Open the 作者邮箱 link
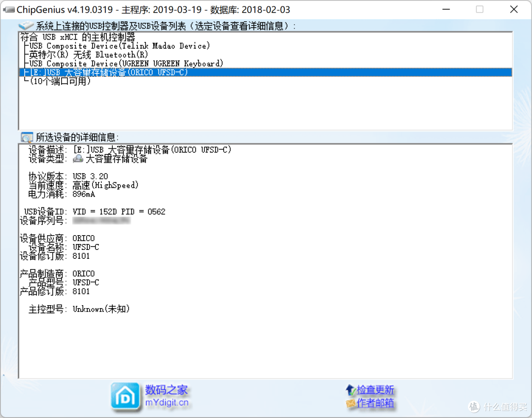Screen dimensions: 532x418 click(x=375, y=403)
